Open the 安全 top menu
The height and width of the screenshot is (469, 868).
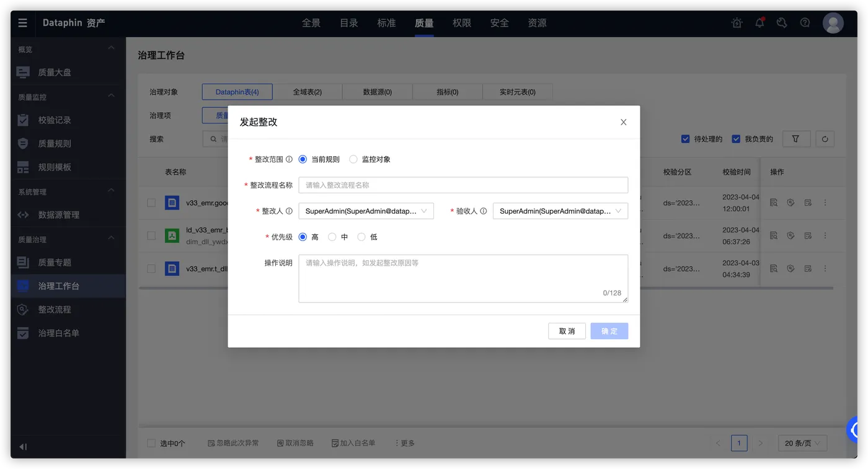[499, 23]
